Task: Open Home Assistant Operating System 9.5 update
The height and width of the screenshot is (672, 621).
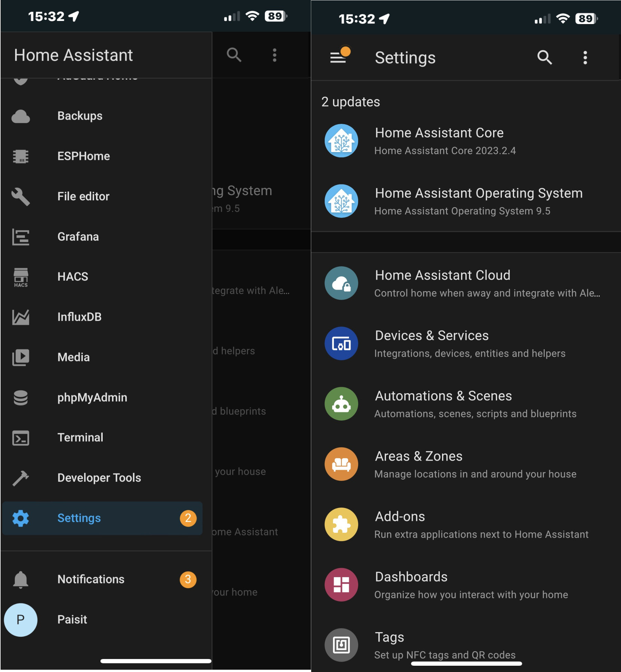Action: pyautogui.click(x=466, y=201)
